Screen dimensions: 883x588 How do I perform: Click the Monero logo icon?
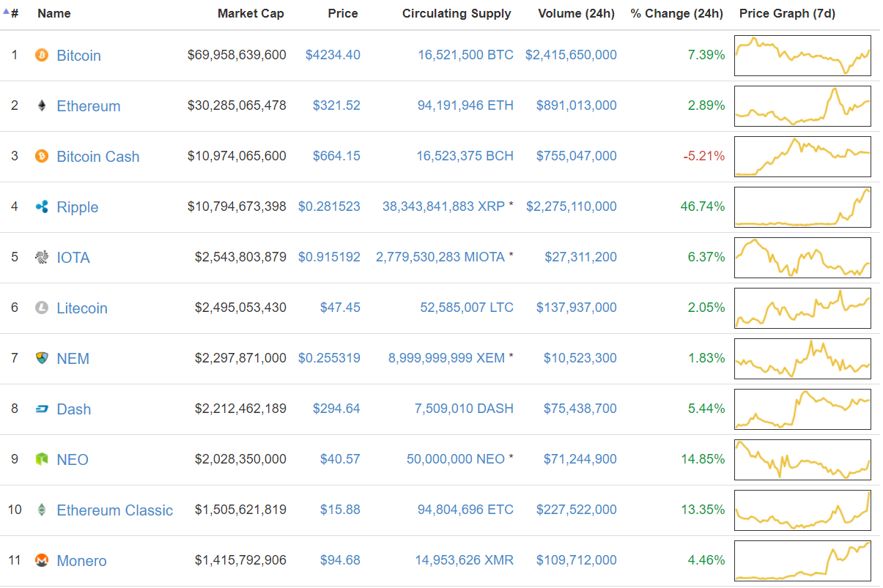pos(42,560)
